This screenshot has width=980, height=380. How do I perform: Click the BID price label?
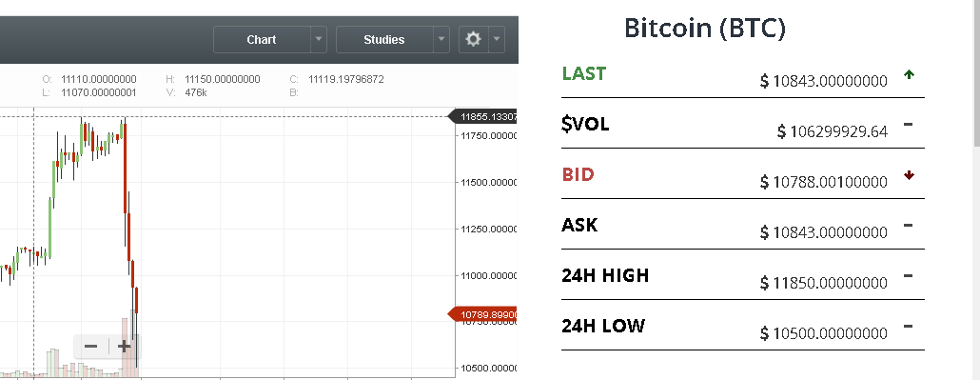pos(578,174)
